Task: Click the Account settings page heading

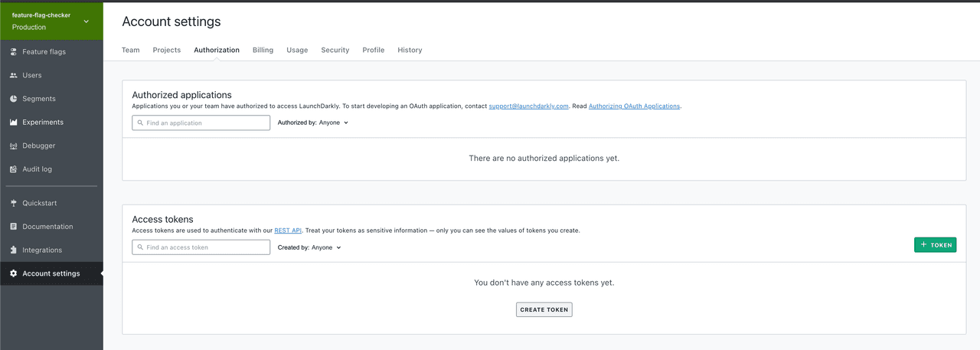Action: tap(171, 21)
